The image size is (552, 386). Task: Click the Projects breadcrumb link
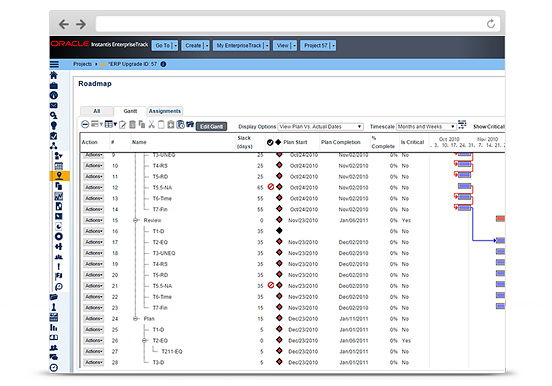(x=82, y=64)
